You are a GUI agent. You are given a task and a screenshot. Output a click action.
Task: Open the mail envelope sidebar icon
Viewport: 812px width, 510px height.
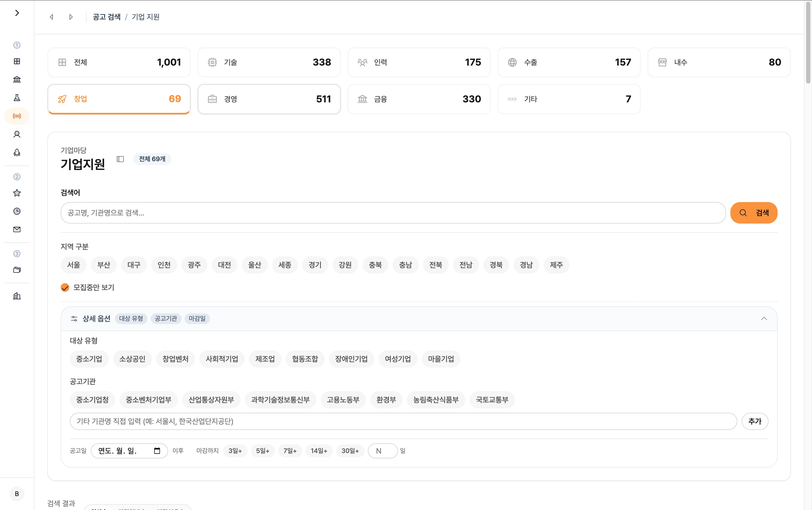(x=17, y=229)
